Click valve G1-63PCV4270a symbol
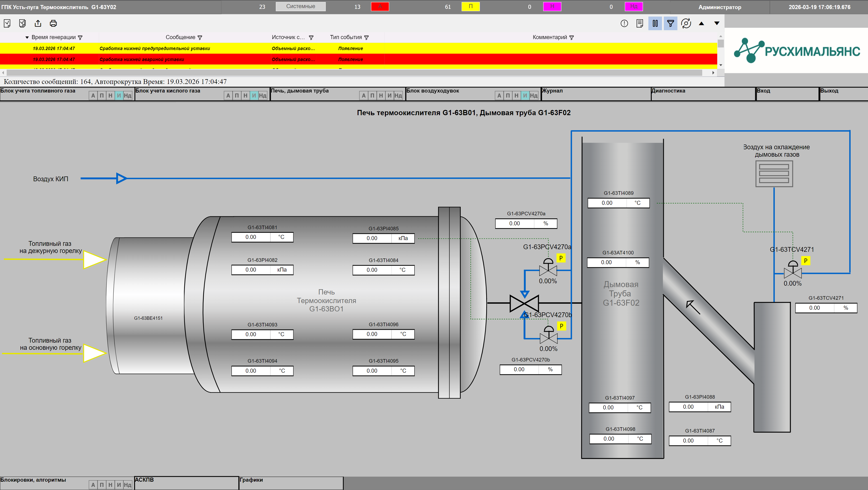This screenshot has height=490, width=868. [x=548, y=267]
